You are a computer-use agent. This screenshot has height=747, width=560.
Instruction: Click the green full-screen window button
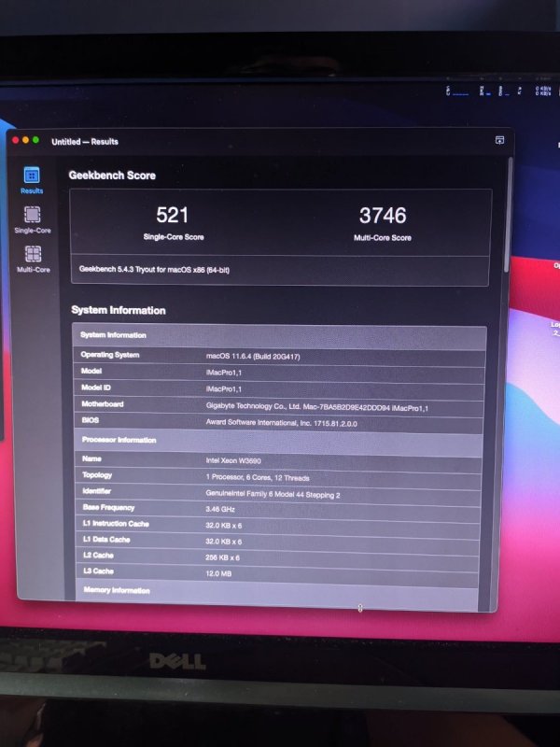tap(35, 140)
